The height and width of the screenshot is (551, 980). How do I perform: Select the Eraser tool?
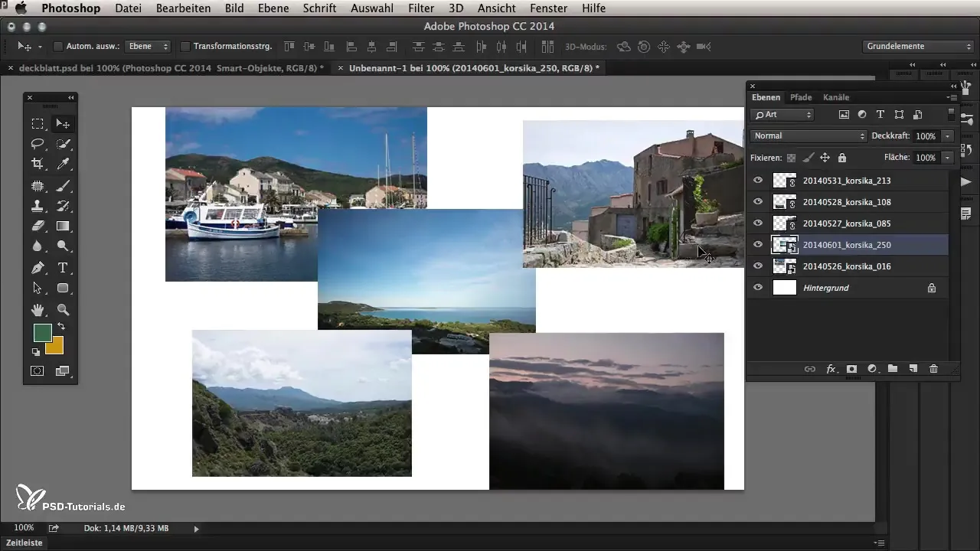pos(37,226)
